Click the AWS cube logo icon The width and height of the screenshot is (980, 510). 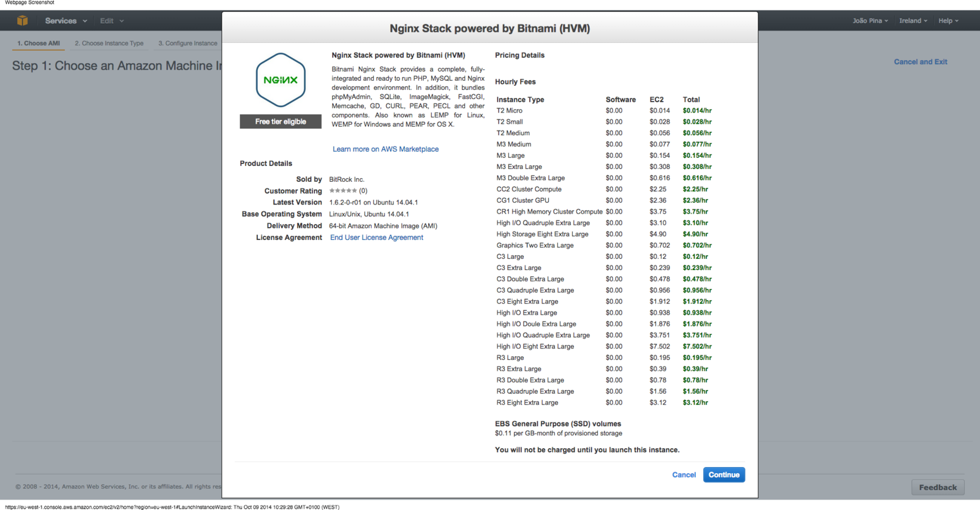coord(23,21)
